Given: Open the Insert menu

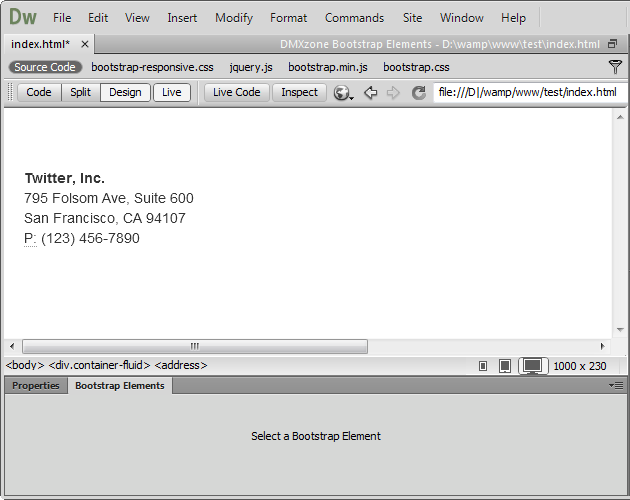Looking at the screenshot, I should 182,18.
